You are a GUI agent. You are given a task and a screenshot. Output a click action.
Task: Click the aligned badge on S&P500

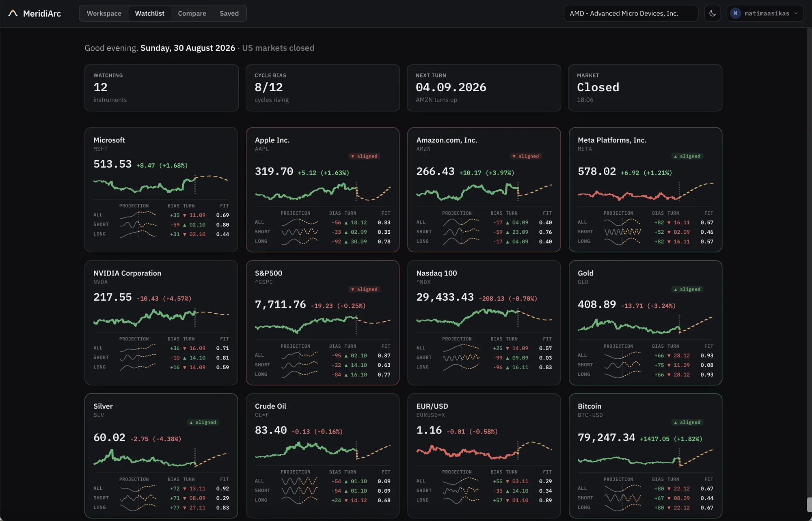click(x=364, y=289)
